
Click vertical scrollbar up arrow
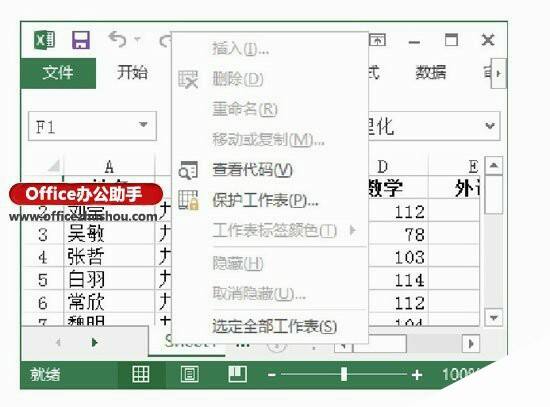(494, 165)
